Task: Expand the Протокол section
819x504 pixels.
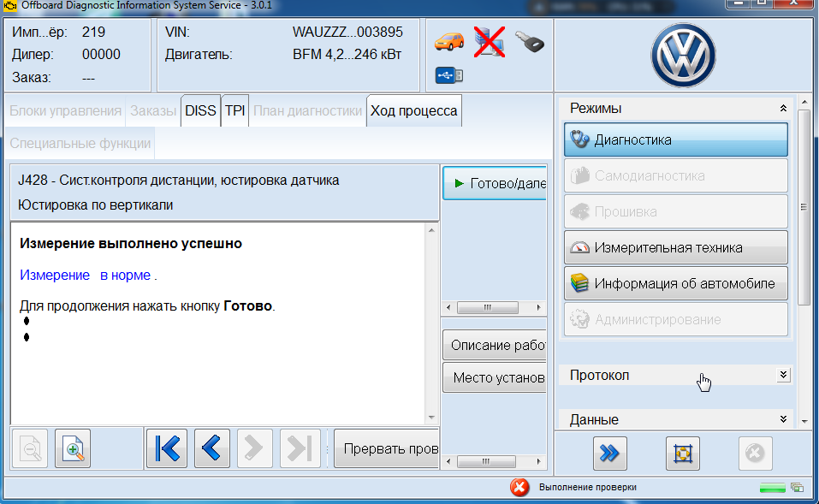Action: click(782, 375)
